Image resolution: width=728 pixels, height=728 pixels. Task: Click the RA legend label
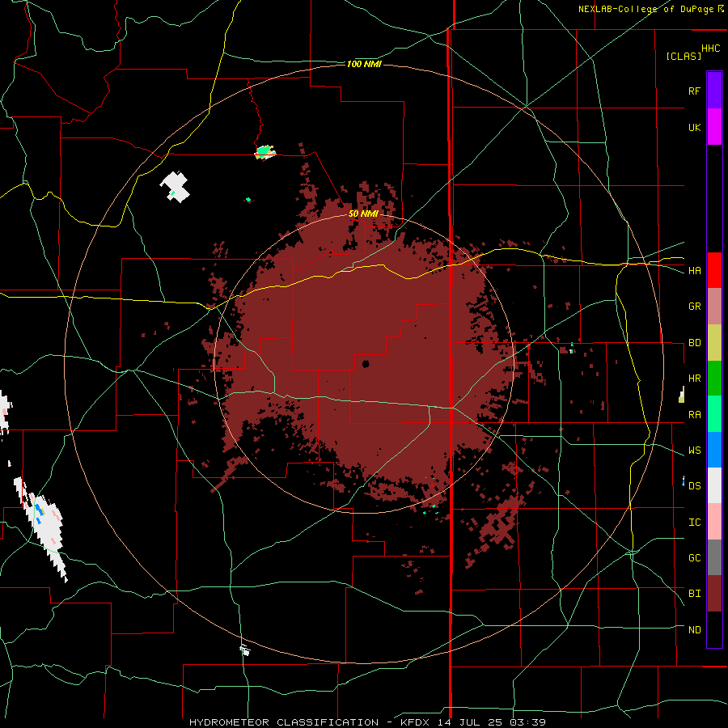pyautogui.click(x=694, y=415)
